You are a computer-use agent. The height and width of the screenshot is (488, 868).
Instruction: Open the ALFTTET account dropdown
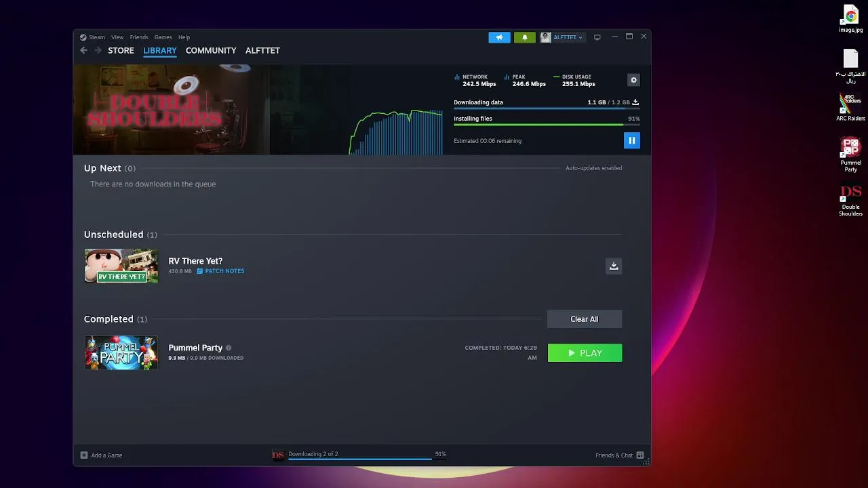pos(568,37)
